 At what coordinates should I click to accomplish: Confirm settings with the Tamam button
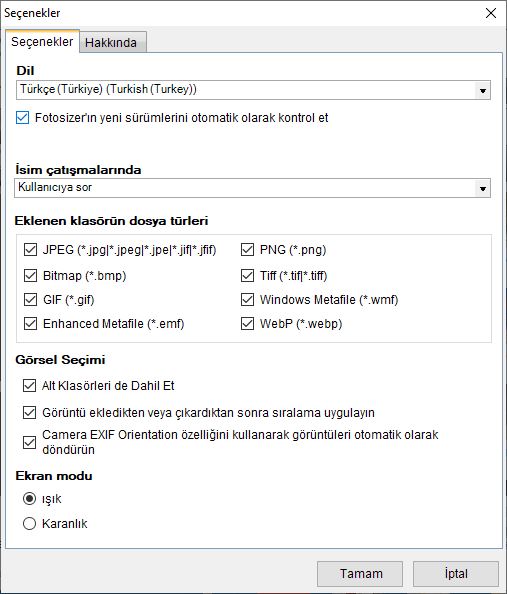coord(360,574)
